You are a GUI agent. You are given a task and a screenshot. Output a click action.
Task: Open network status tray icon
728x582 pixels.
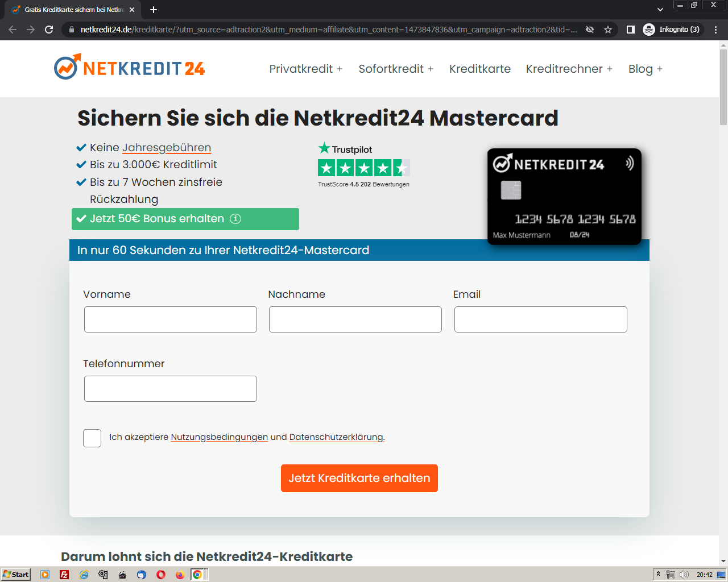point(671,575)
